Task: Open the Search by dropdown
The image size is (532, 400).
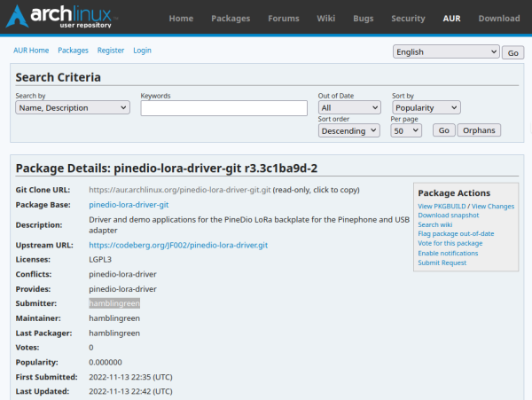Action: [73, 107]
